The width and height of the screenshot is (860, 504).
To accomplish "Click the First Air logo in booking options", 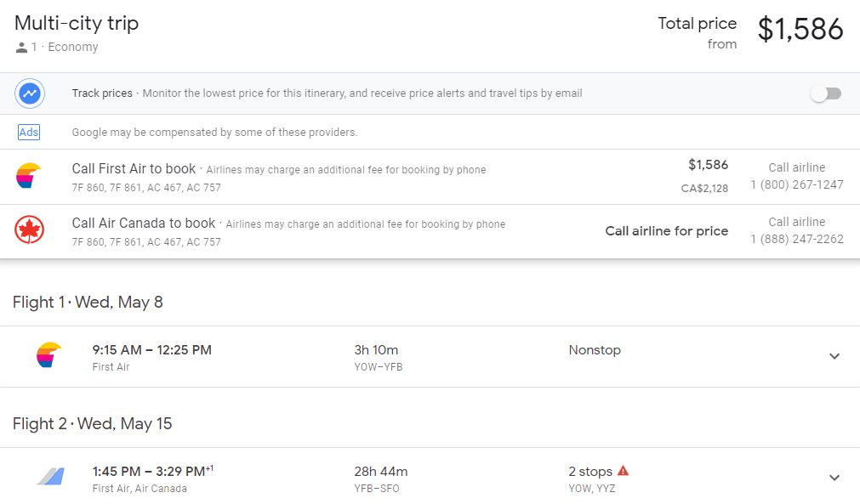I will pos(28,176).
